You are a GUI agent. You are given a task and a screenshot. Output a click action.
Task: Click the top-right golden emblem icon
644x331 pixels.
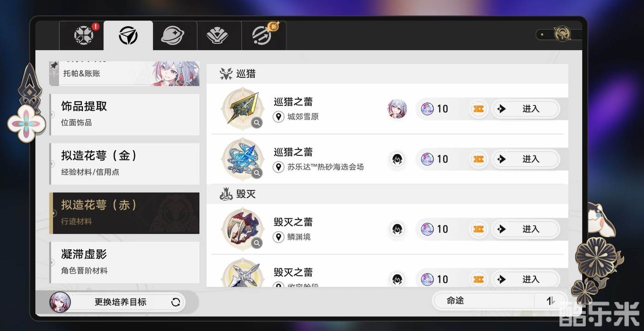[x=561, y=34]
